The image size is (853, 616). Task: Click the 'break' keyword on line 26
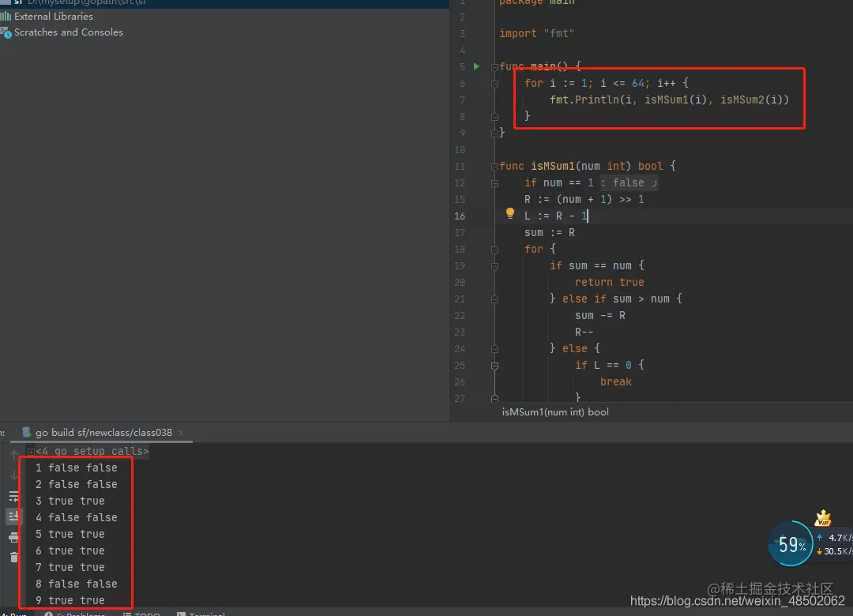tap(616, 382)
